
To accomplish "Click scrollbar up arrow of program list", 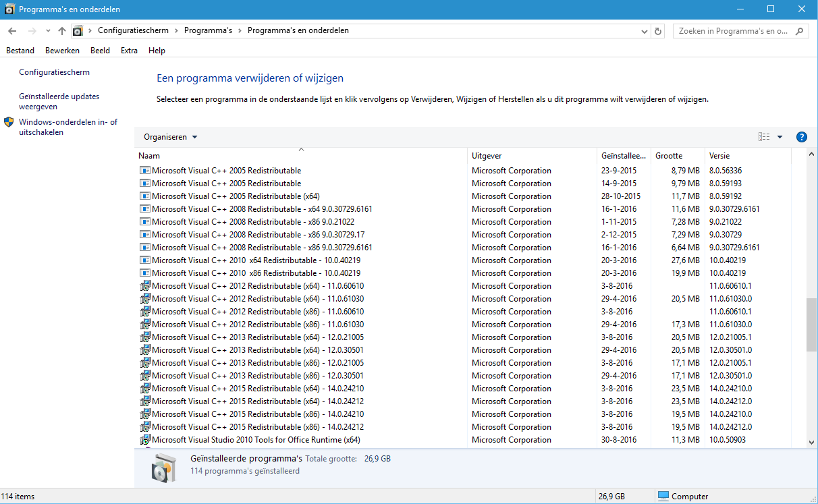I will [x=811, y=155].
